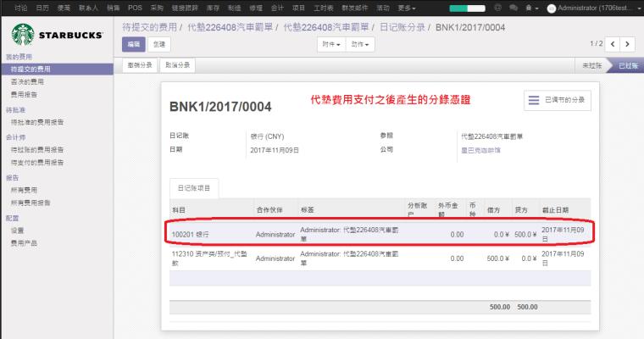Image resolution: width=644 pixels, height=339 pixels.
Task: Click the 编辑 button
Action: pos(134,44)
